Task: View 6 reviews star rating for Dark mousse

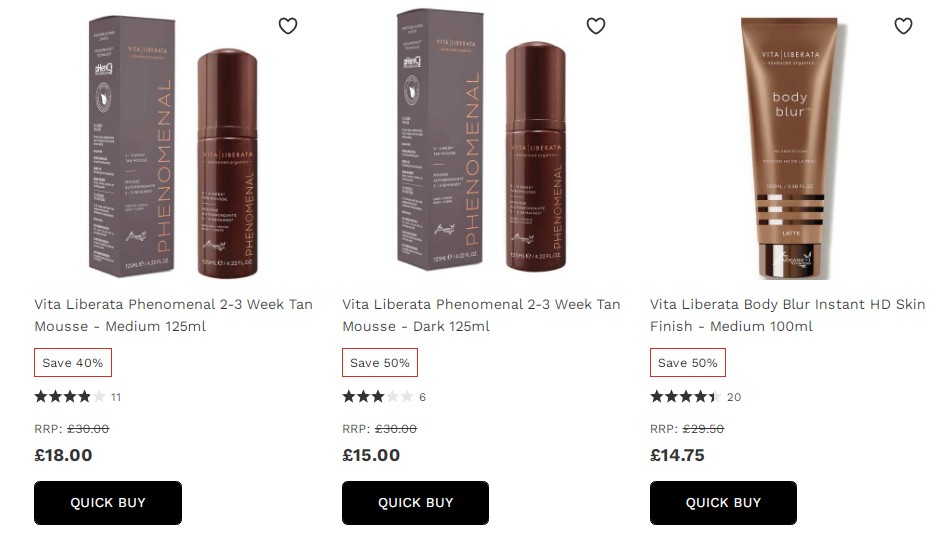Action: [384, 397]
